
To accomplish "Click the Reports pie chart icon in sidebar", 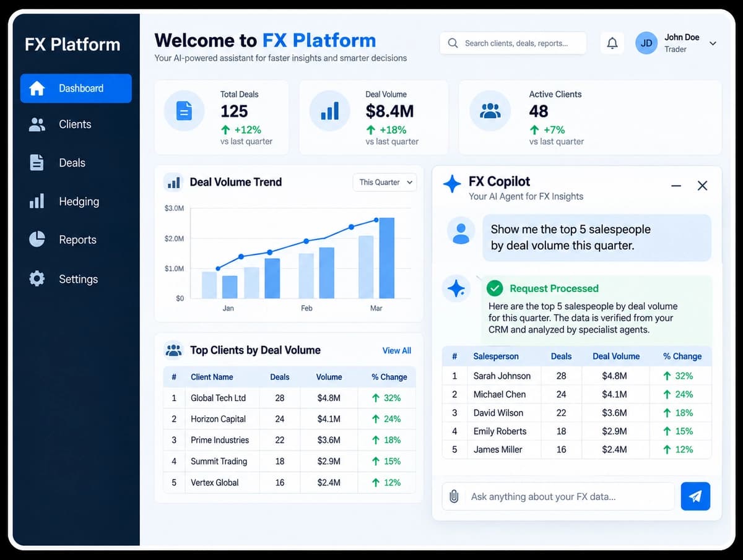I will [x=37, y=239].
